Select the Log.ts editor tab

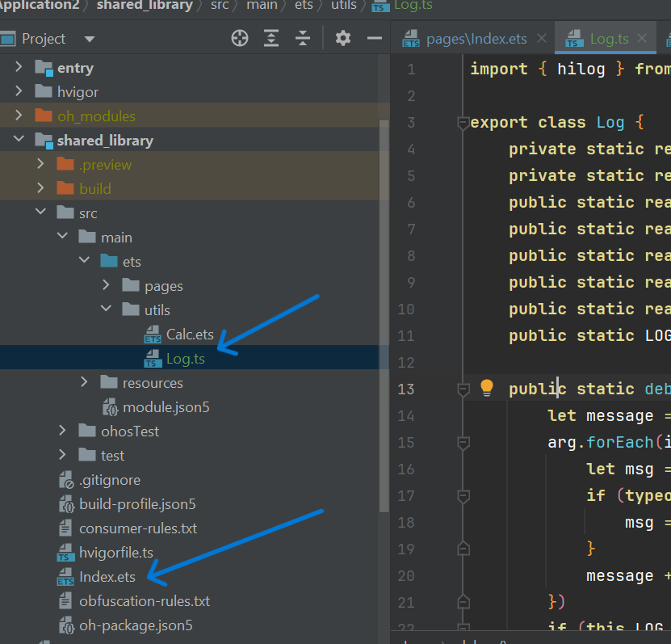tap(608, 39)
